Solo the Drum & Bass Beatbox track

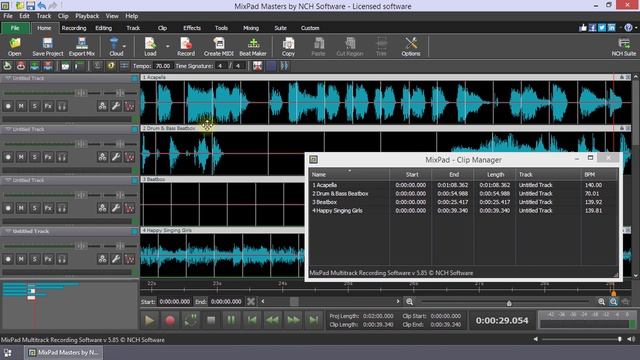coord(35,157)
